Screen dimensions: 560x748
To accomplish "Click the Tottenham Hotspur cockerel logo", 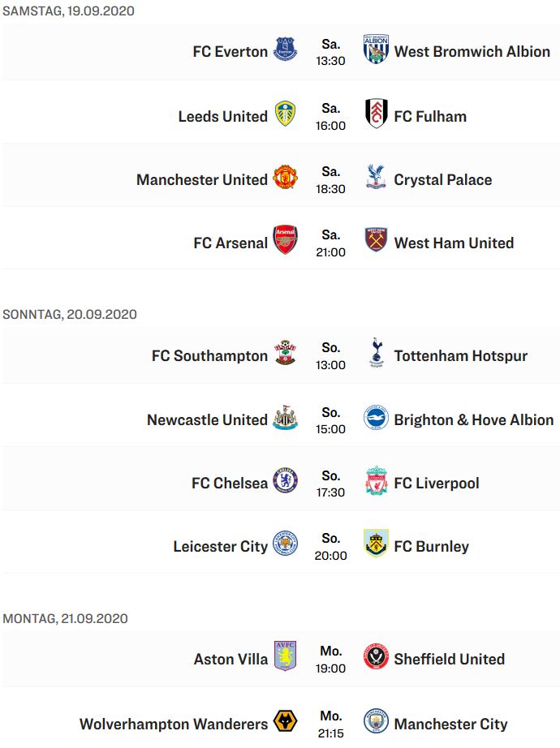I will [376, 353].
